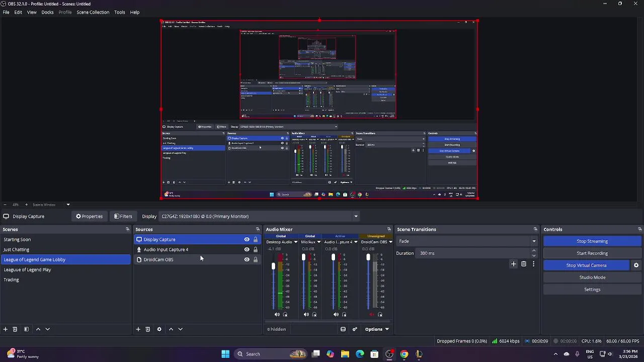644x362 pixels.
Task: Open the File menu
Action: tap(6, 12)
